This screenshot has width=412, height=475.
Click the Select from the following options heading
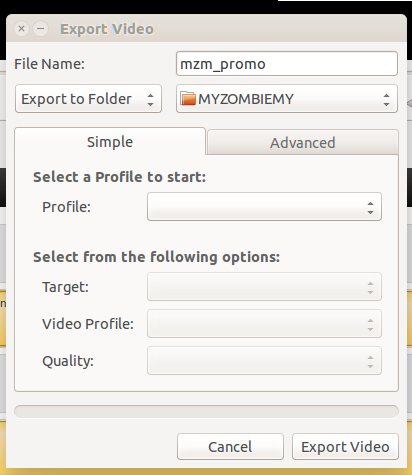pos(156,257)
